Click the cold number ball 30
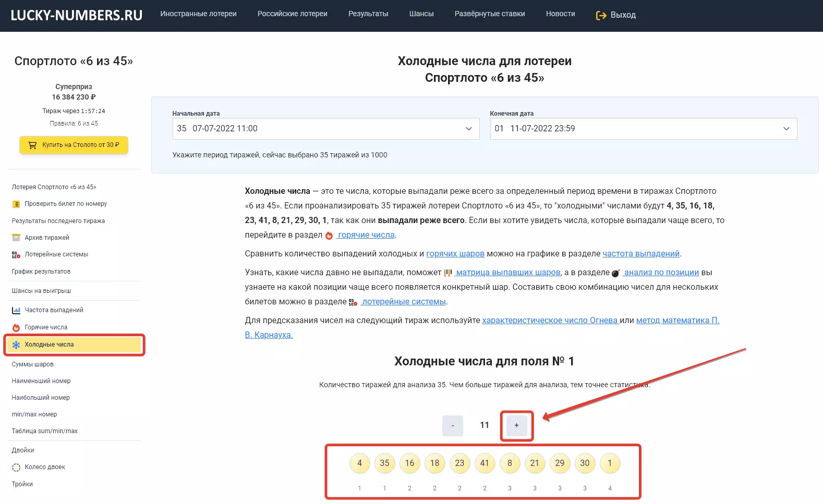 [585, 463]
